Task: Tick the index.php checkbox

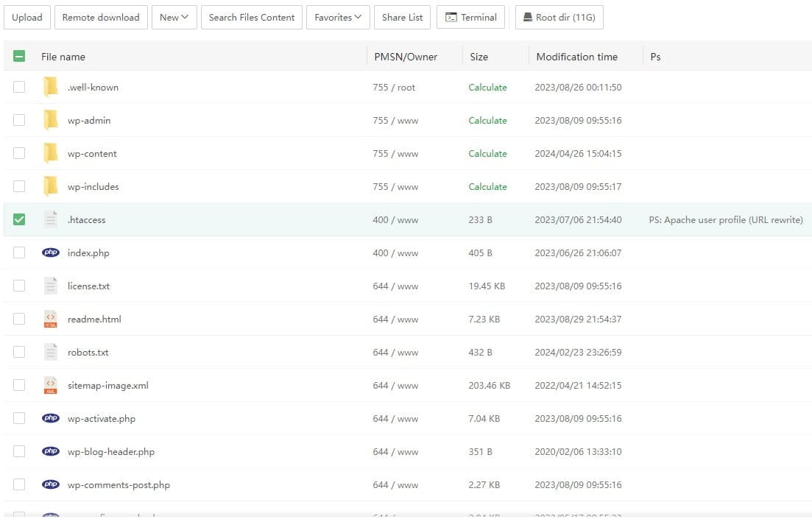Action: 19,253
